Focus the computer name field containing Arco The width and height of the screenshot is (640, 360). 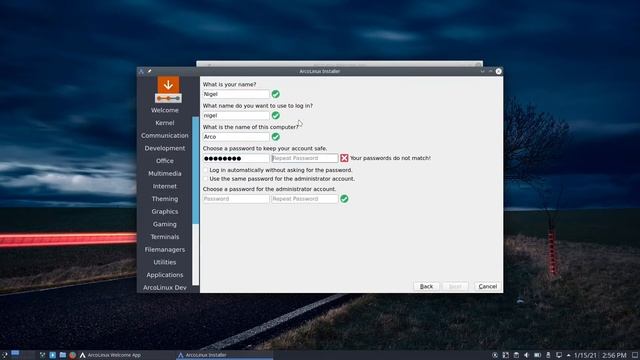[x=236, y=137]
